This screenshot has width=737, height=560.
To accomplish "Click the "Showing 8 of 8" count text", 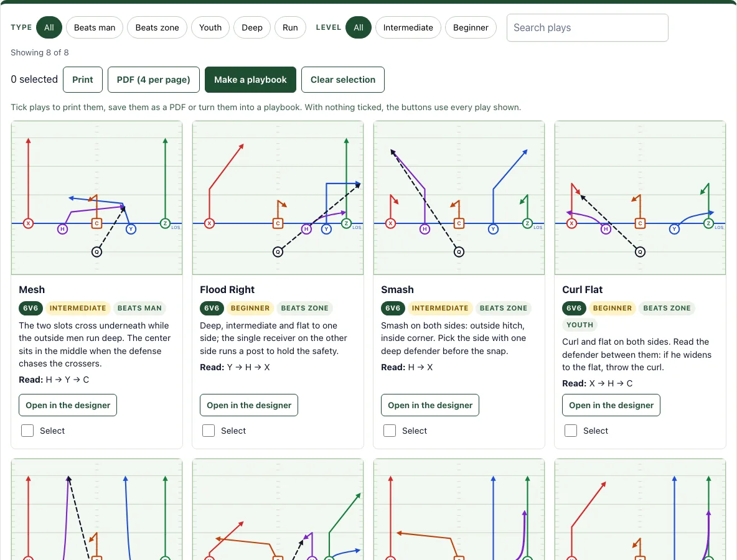I will click(x=39, y=53).
